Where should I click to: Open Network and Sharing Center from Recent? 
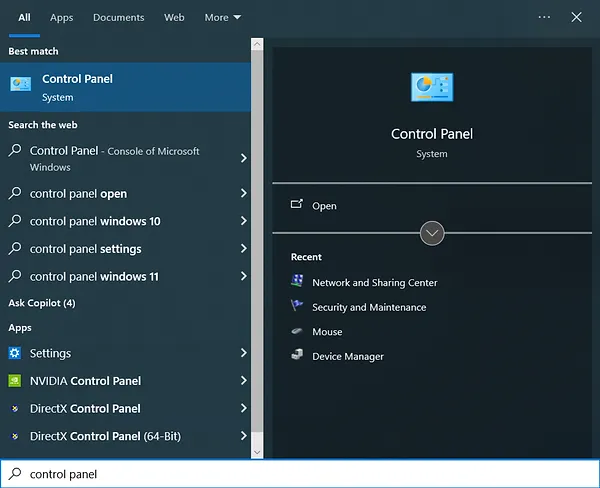click(375, 282)
